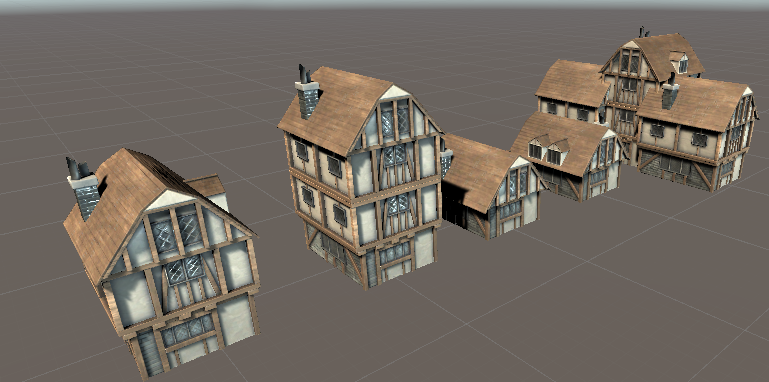Click the single dormer on the tallest rear house

coord(679,62)
